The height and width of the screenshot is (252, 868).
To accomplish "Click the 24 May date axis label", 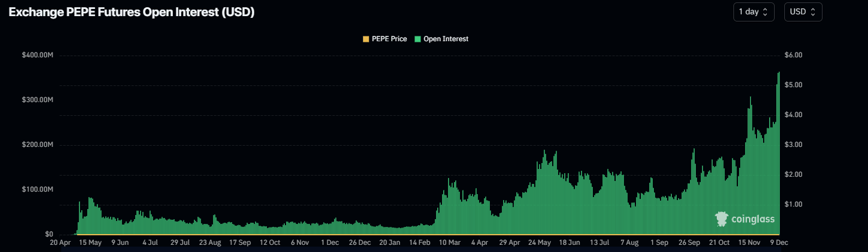I will pyautogui.click(x=540, y=243).
